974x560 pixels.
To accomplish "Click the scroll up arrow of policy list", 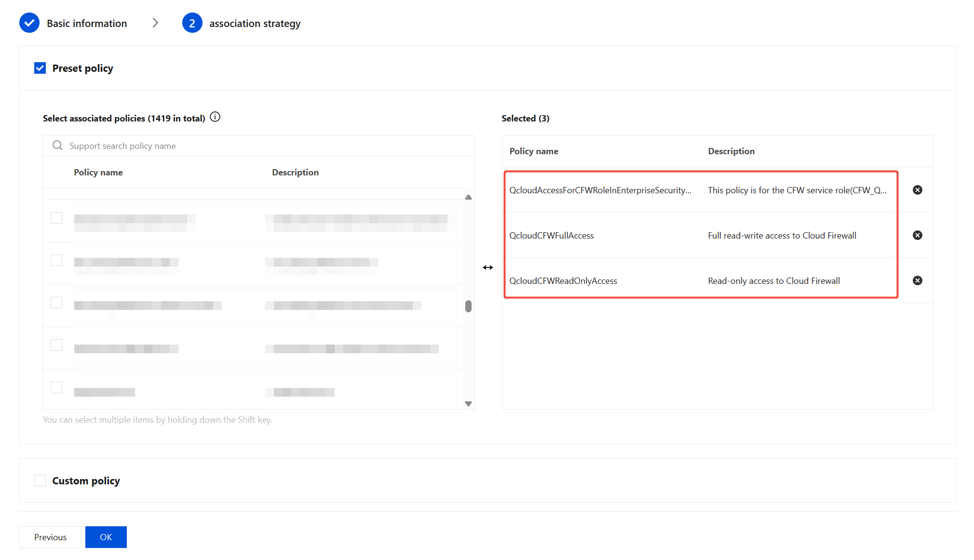I will 468,197.
